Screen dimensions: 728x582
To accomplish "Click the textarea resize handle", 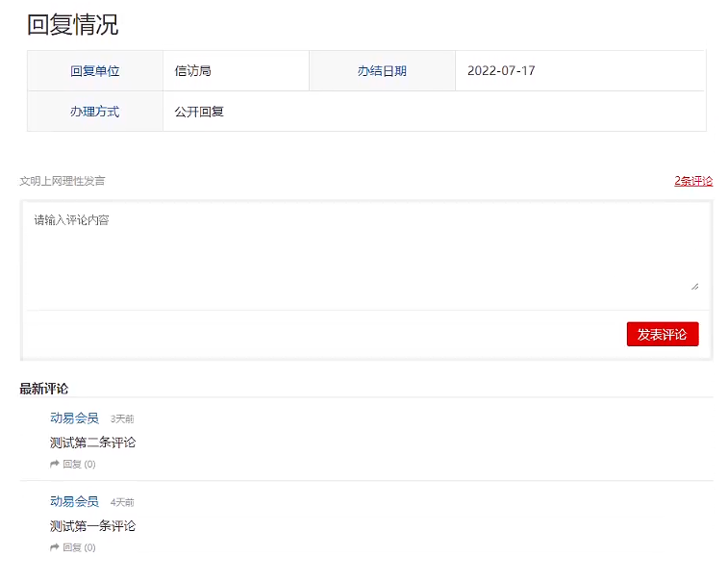I will (x=694, y=286).
